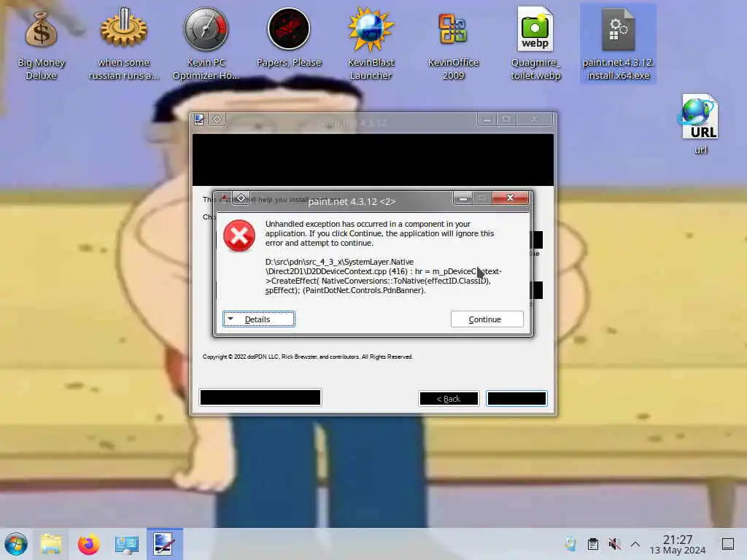Activate paint.net installer taskbar entry
The height and width of the screenshot is (560, 747).
[164, 544]
